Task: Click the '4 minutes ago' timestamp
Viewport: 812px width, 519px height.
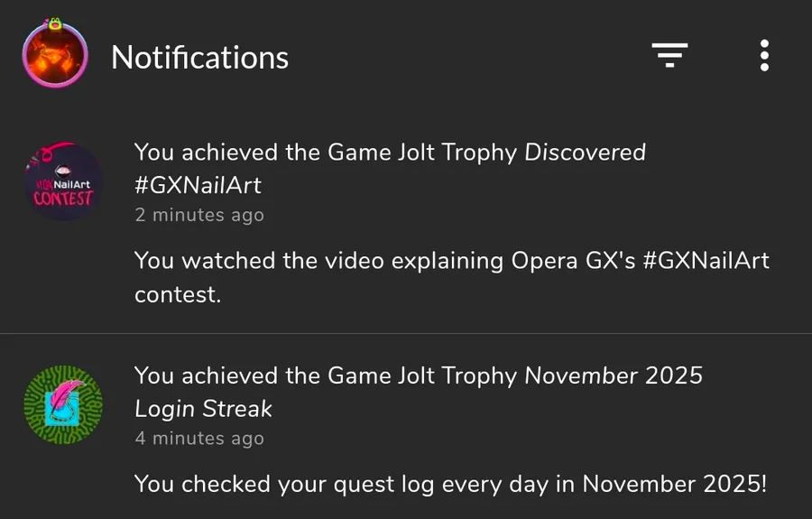Action: click(199, 439)
